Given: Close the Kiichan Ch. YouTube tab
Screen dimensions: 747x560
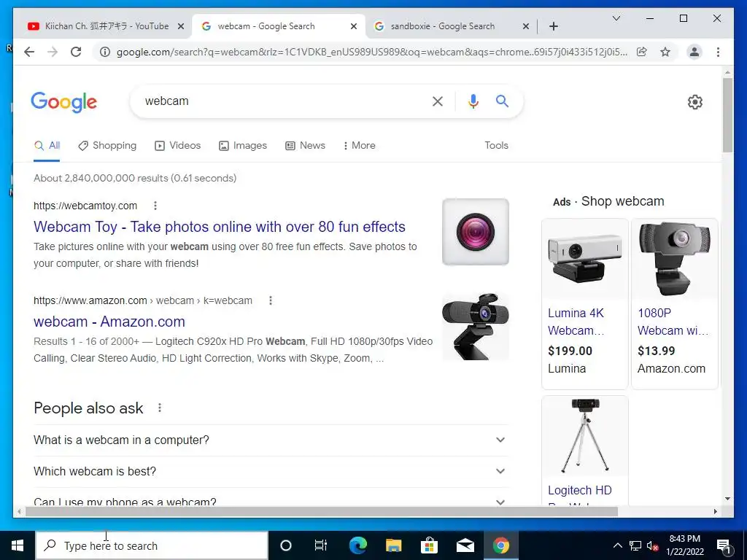Looking at the screenshot, I should [x=181, y=26].
